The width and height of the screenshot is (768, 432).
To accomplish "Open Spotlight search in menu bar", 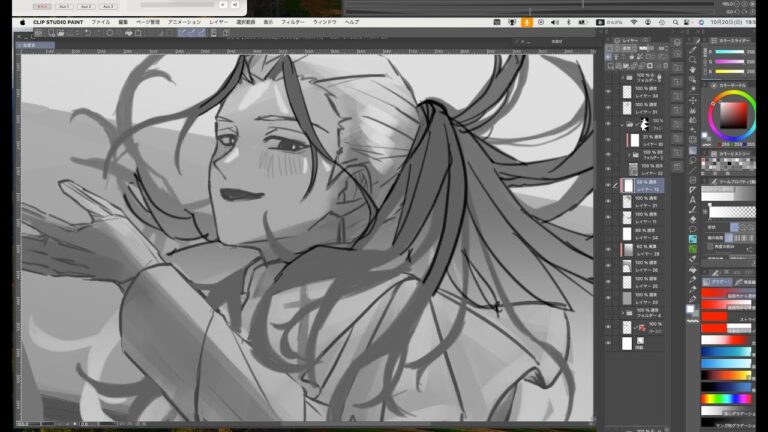I will click(675, 22).
